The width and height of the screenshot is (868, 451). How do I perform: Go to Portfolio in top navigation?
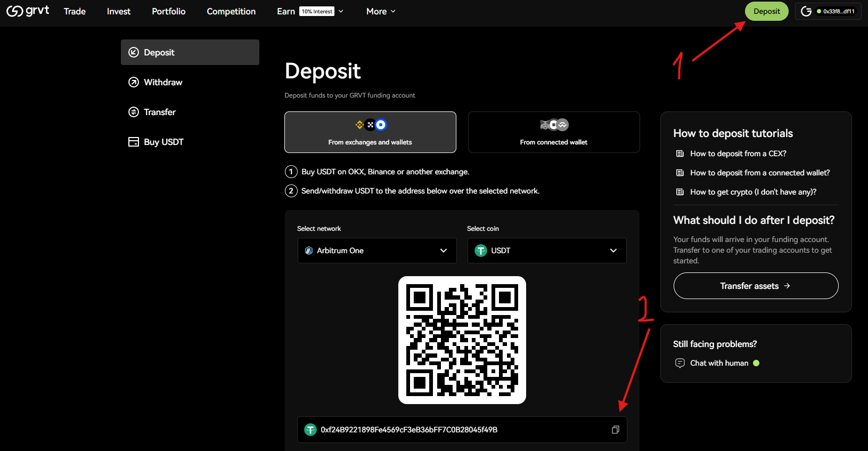(169, 11)
